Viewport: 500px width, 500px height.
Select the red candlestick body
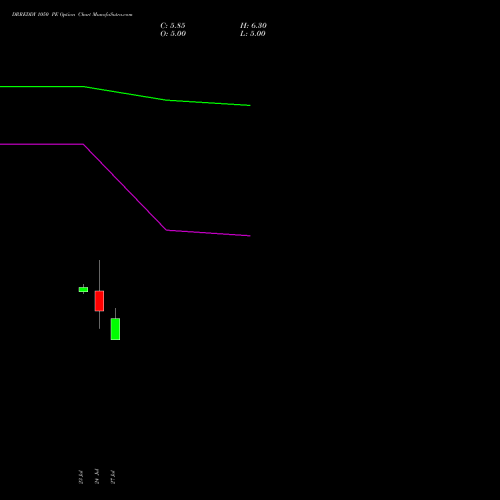[99, 301]
